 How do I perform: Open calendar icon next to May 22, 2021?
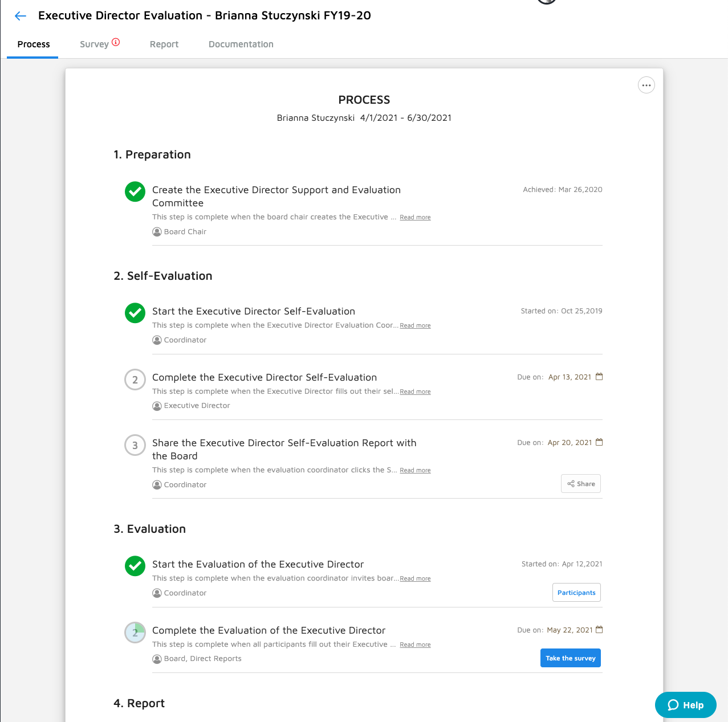click(599, 630)
